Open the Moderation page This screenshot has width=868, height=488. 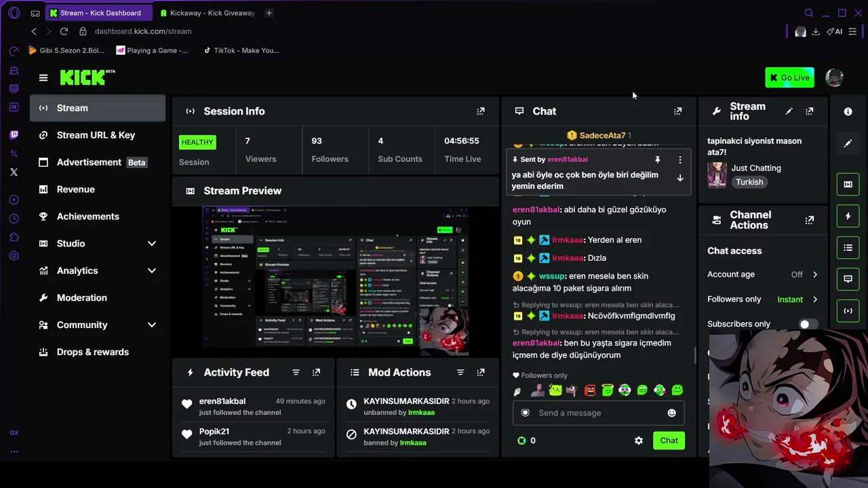[x=98, y=298]
